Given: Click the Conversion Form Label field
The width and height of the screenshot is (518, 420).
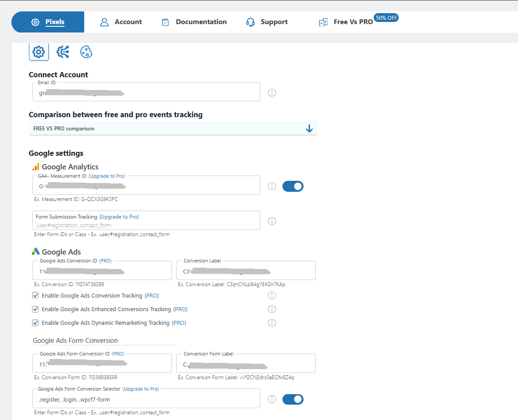Looking at the screenshot, I should point(246,363).
